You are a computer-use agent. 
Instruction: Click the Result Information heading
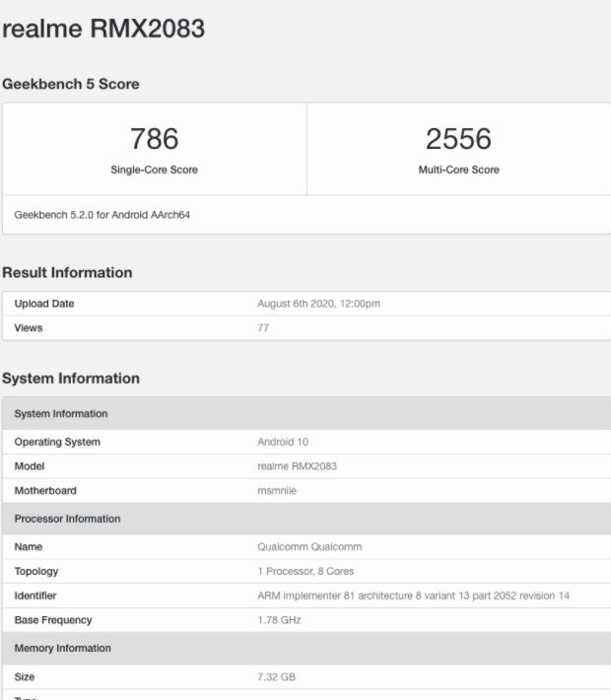click(x=67, y=272)
